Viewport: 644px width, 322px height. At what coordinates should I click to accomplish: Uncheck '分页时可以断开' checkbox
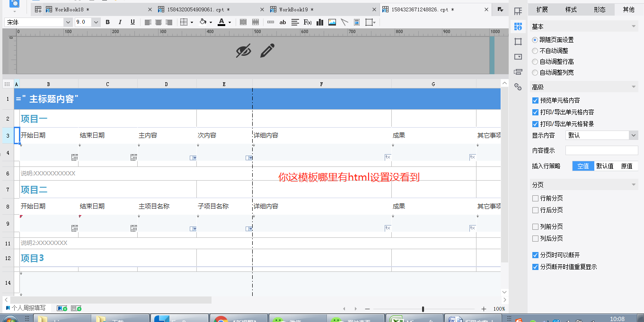coord(535,255)
